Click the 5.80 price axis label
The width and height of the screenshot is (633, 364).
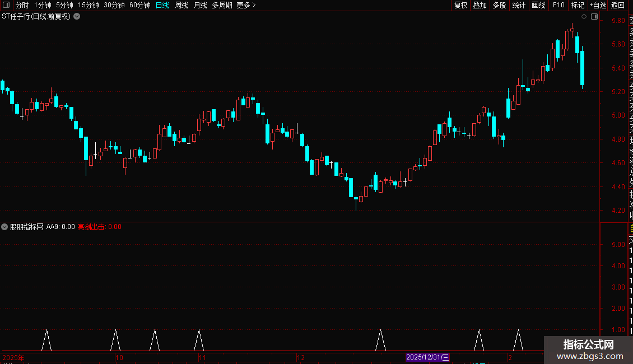tap(618, 21)
